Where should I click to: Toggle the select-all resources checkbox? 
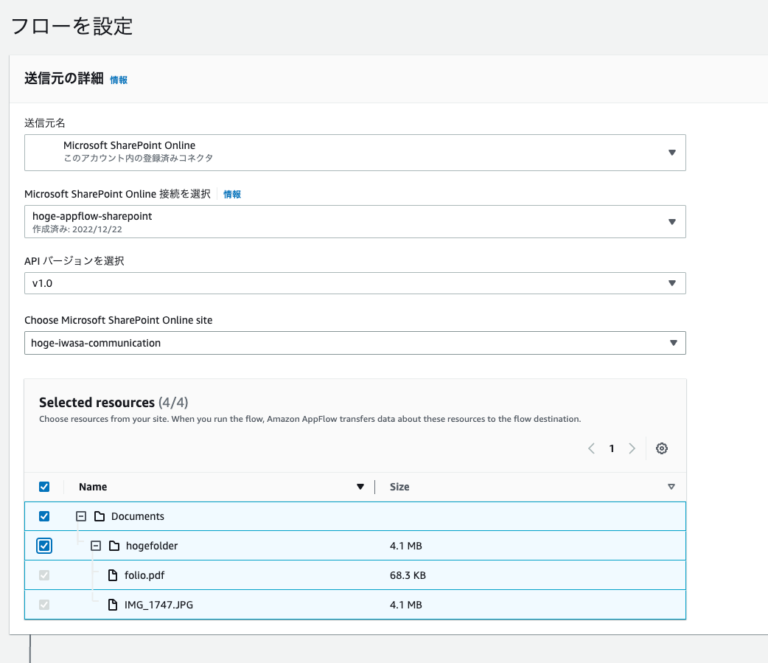coord(44,487)
